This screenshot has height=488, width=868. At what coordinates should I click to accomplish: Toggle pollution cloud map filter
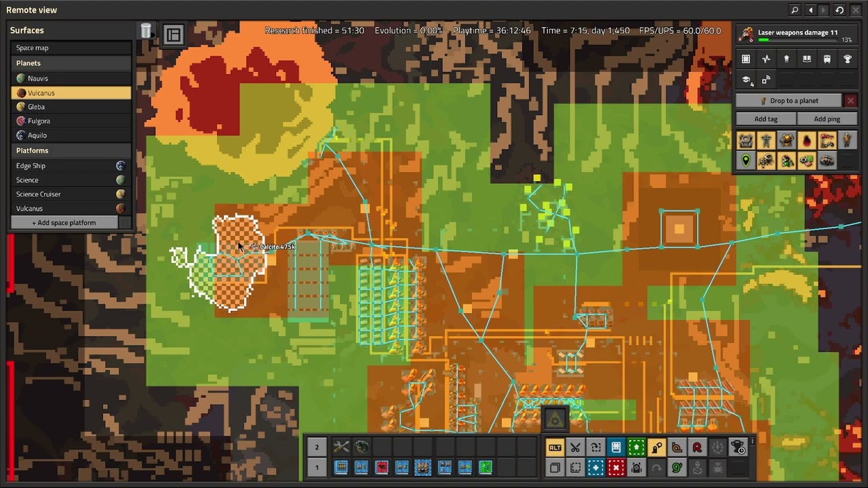click(x=807, y=140)
